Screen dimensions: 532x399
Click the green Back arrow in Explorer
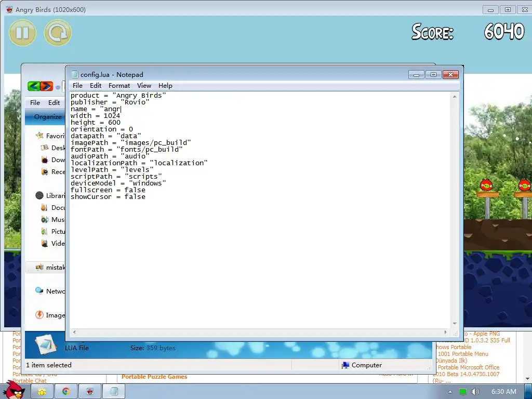click(x=34, y=86)
